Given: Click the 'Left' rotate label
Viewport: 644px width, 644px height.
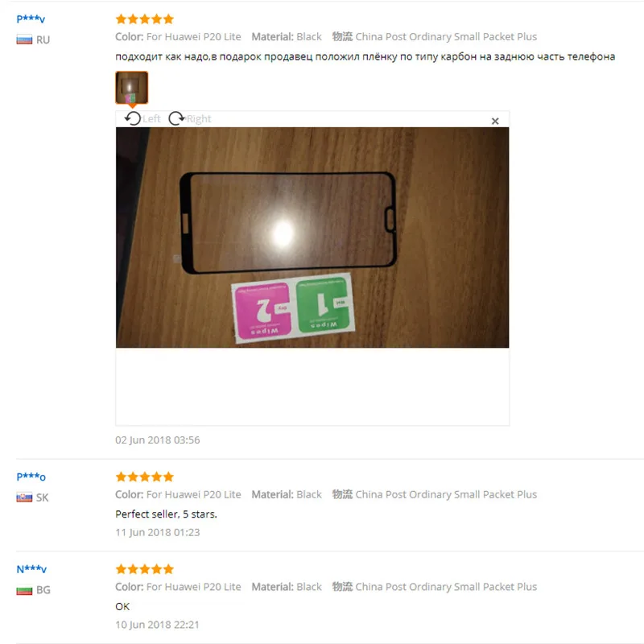Looking at the screenshot, I should (151, 119).
